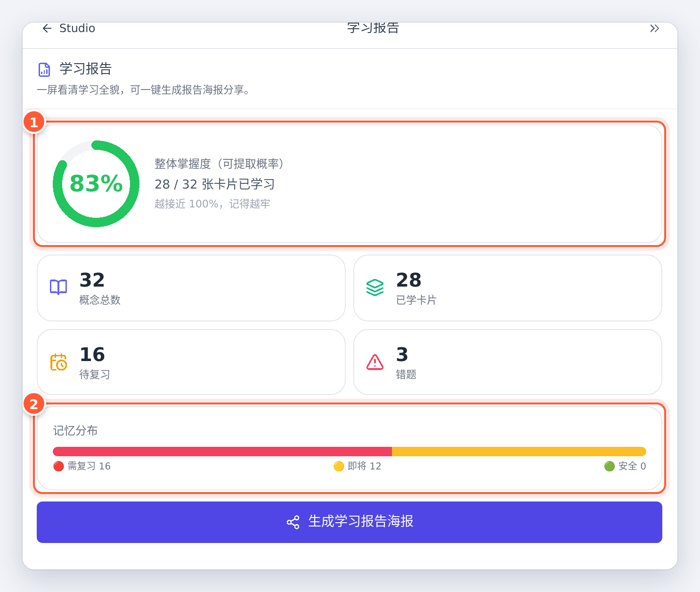Click the 记忆分布 section title
The height and width of the screenshot is (592, 700).
(75, 431)
